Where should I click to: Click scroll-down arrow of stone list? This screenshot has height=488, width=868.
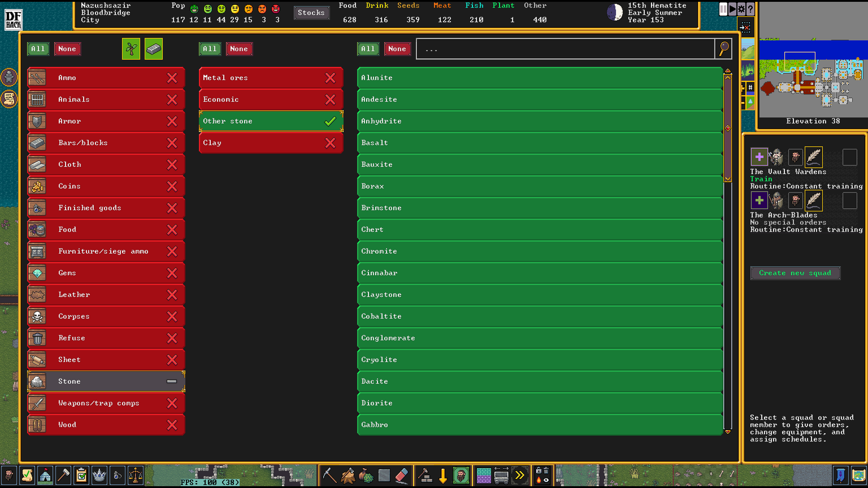[728, 432]
